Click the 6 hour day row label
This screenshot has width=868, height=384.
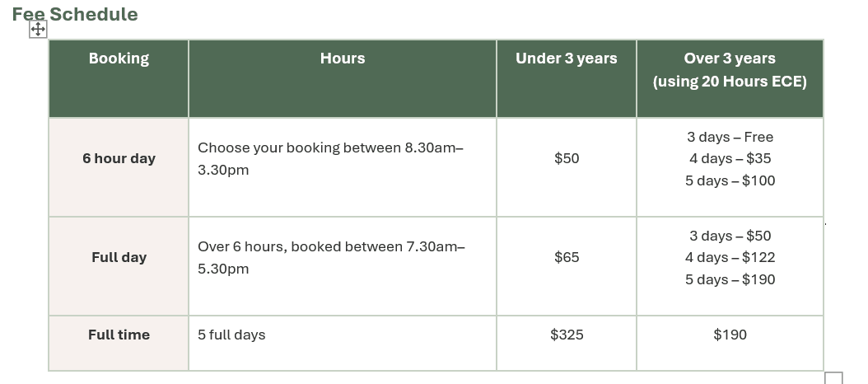pyautogui.click(x=119, y=158)
